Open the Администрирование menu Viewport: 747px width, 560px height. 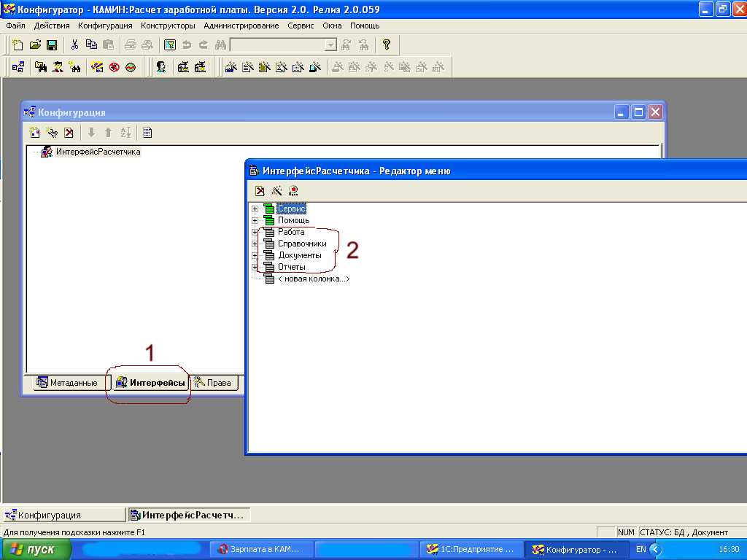tap(241, 26)
